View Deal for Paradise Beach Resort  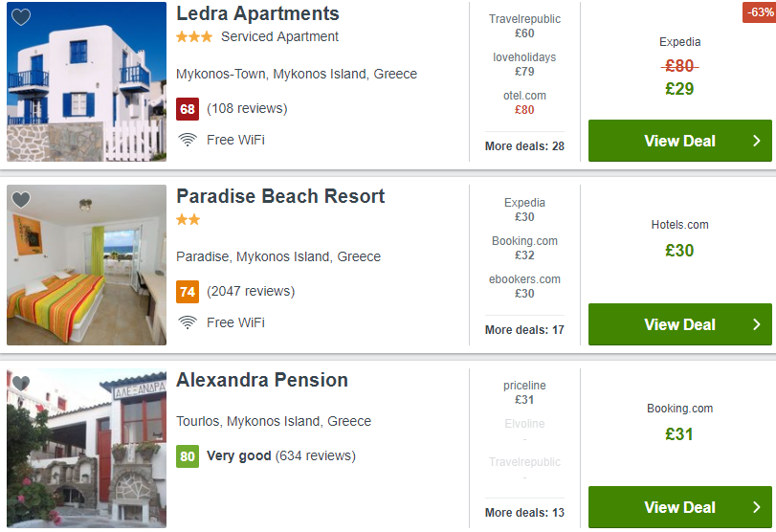click(x=680, y=324)
